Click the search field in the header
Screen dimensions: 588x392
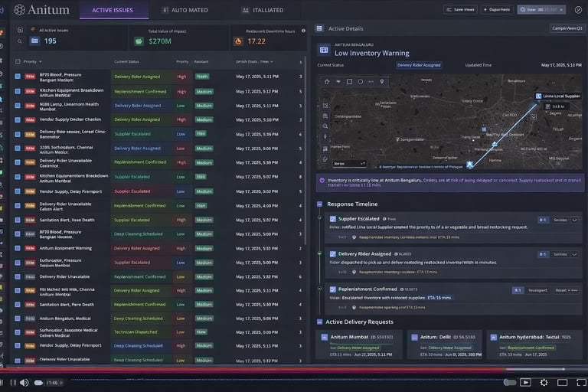click(x=541, y=10)
